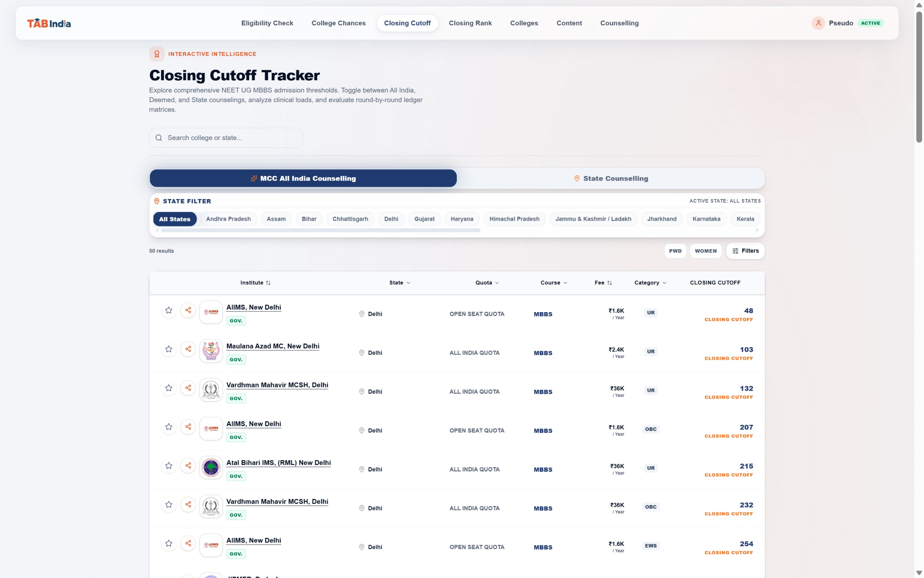The image size is (924, 578).
Task: Favorite the AIIMS New Delhi UR row star
Action: (169, 310)
